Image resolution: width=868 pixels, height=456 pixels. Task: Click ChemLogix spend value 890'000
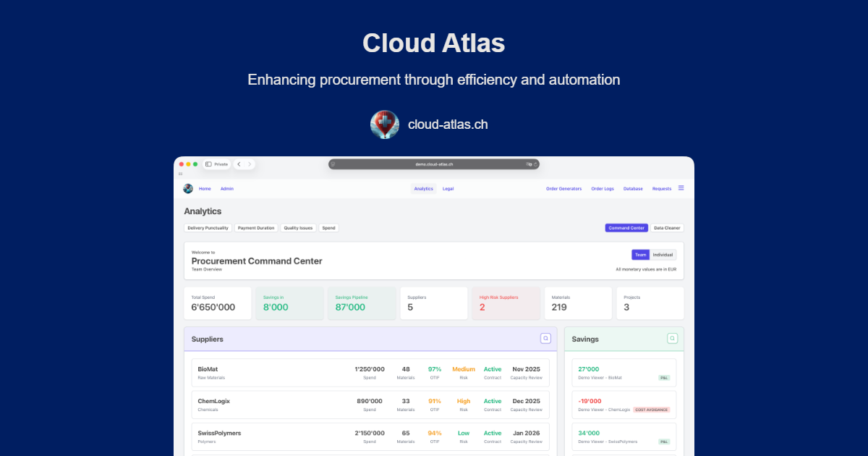point(370,401)
